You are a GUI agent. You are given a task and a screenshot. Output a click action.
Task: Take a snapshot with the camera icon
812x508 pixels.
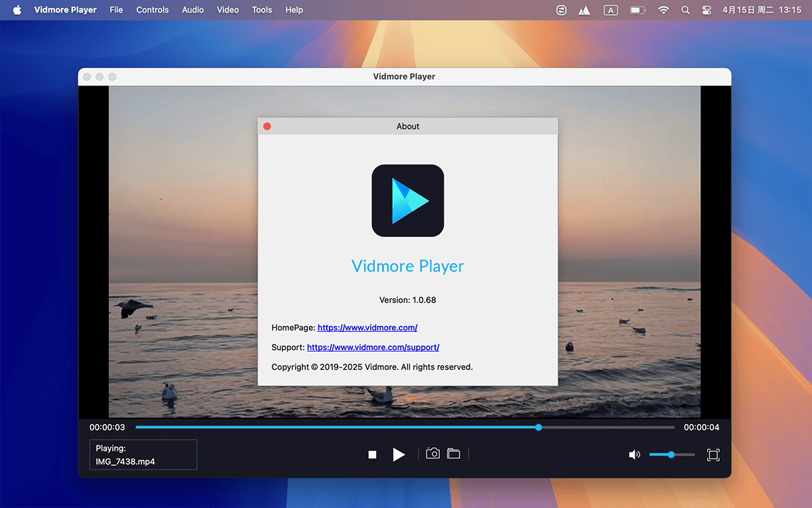pyautogui.click(x=432, y=453)
